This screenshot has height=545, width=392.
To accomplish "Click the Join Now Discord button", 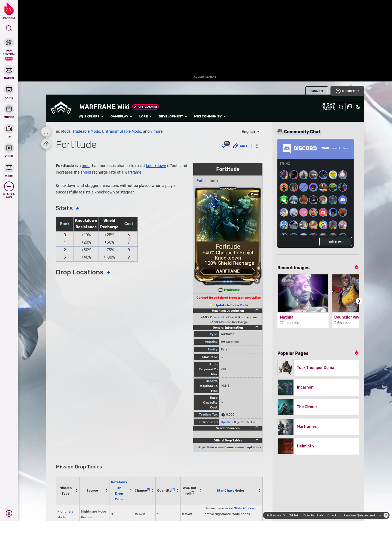I will [x=335, y=242].
